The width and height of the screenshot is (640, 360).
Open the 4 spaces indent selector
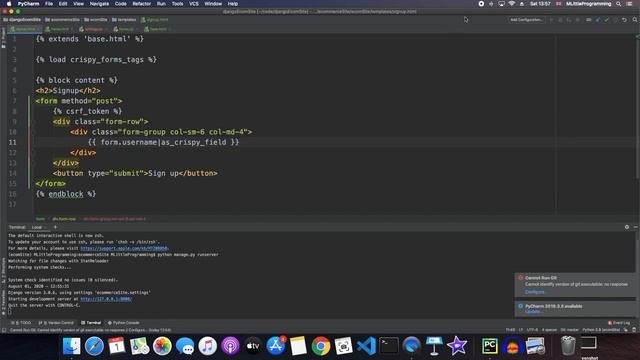549,330
